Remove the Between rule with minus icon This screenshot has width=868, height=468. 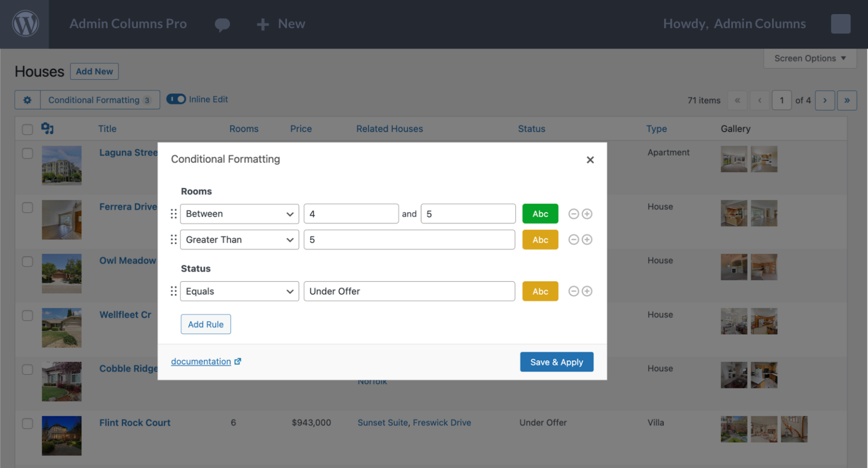tap(574, 214)
